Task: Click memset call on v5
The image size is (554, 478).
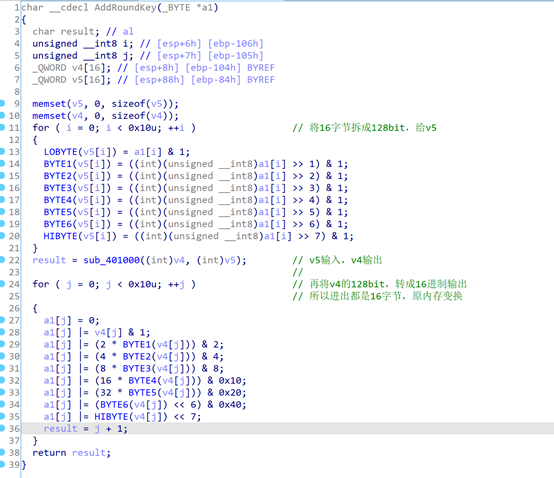Action: click(x=105, y=104)
